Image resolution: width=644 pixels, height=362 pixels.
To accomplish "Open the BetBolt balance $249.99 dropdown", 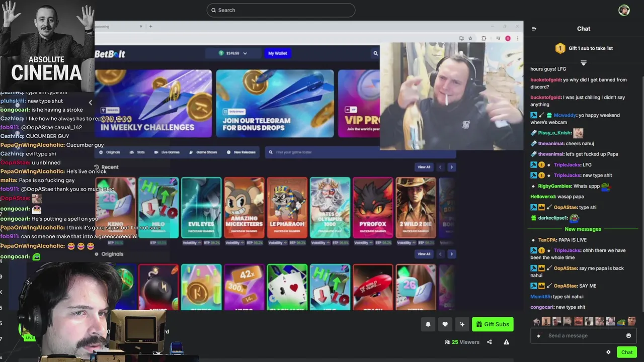I will click(233, 53).
